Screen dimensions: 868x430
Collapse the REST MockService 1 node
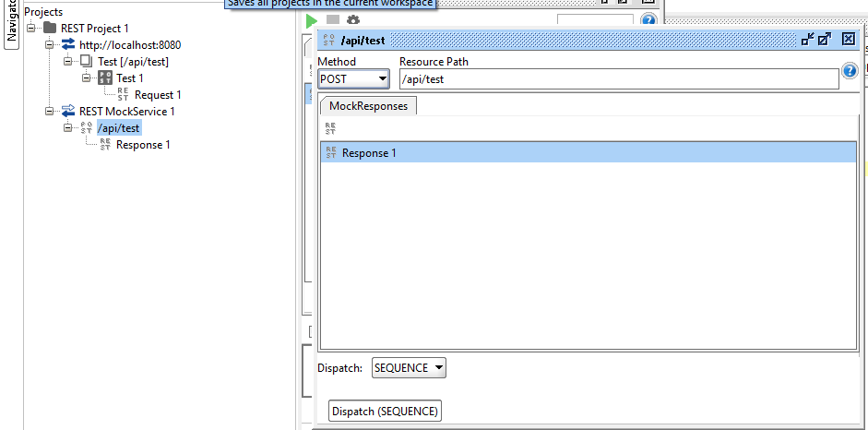coord(50,112)
